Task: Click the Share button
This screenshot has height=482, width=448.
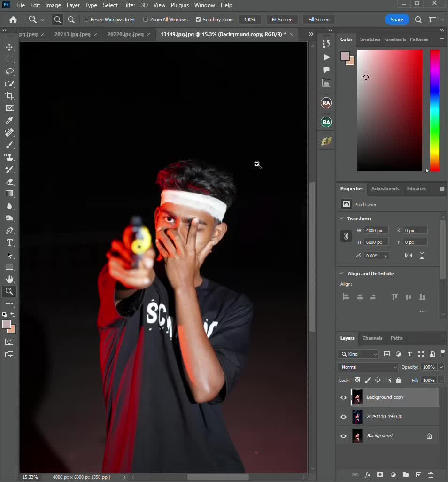Action: coord(397,19)
